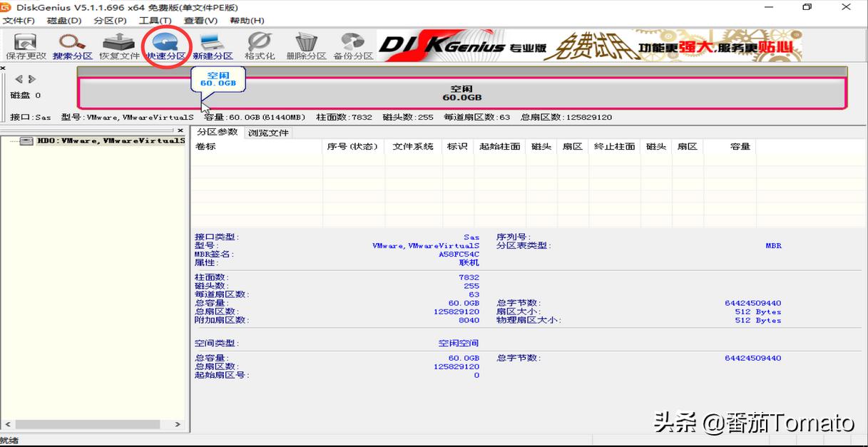The width and height of the screenshot is (868, 447).
Task: Click the 属性 value 联机
Action: click(x=470, y=262)
